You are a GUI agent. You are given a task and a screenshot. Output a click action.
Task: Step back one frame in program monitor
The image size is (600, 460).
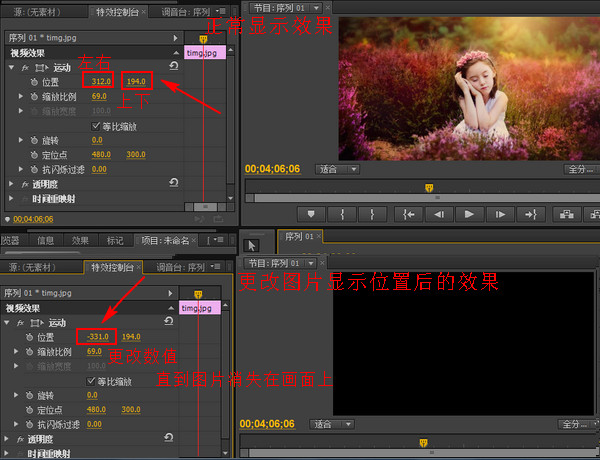point(438,213)
